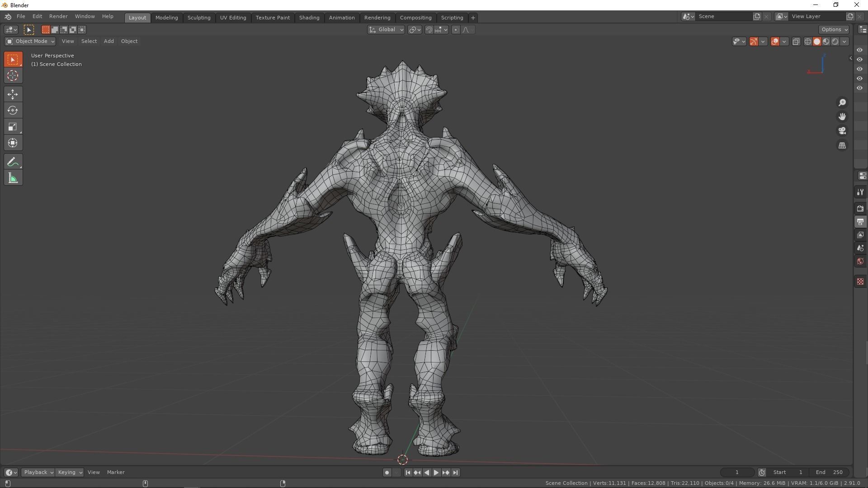Play the animation in the timeline
Screen dimensions: 868x488
coord(436,472)
